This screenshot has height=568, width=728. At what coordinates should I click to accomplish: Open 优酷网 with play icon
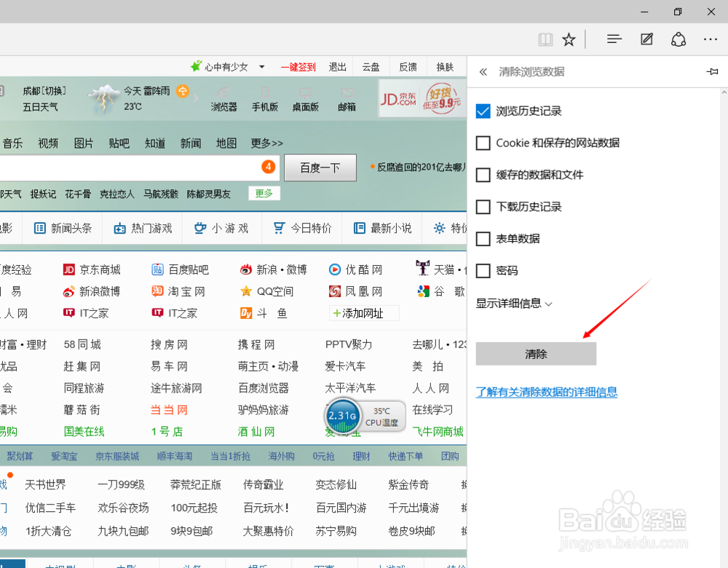[x=356, y=269]
